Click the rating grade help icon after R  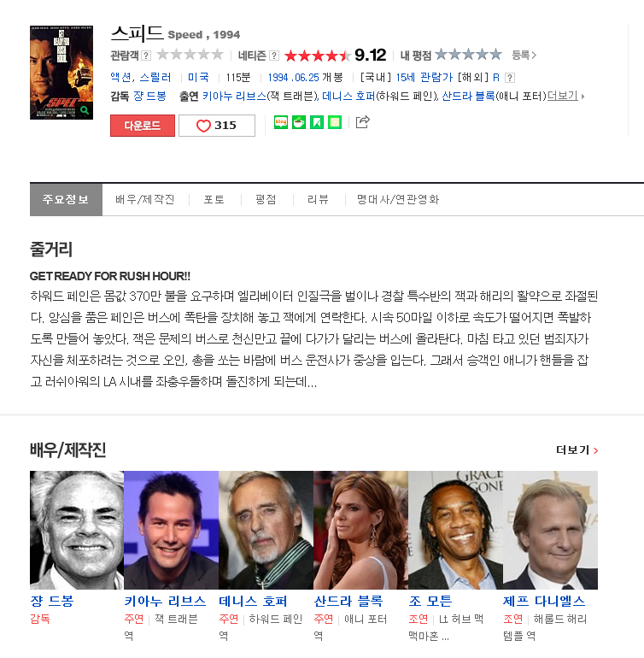point(510,78)
